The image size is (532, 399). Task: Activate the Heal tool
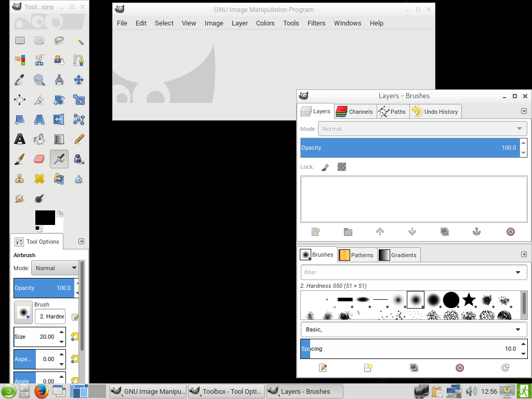(x=39, y=179)
